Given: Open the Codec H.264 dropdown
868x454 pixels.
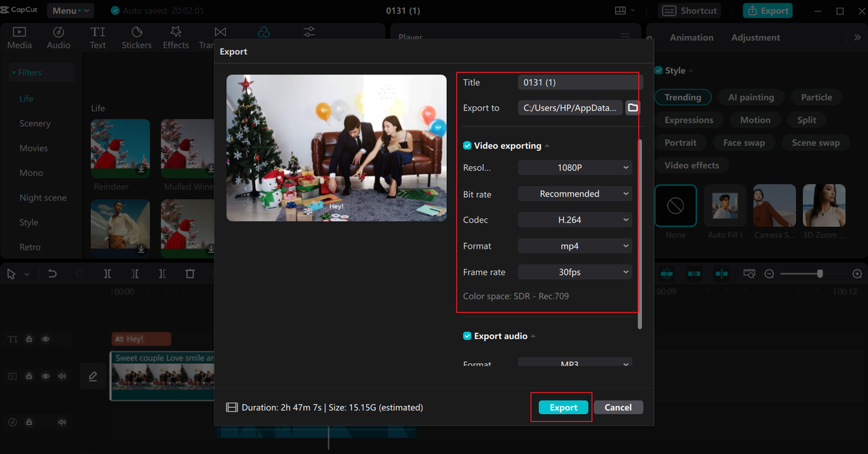Looking at the screenshot, I should (x=575, y=220).
